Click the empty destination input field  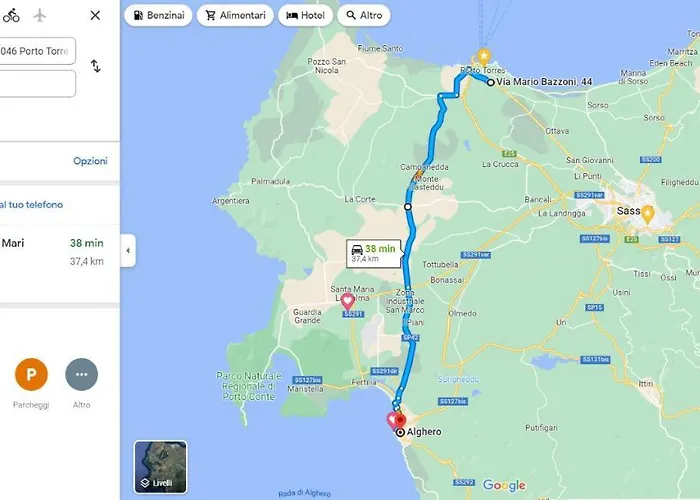[x=38, y=83]
